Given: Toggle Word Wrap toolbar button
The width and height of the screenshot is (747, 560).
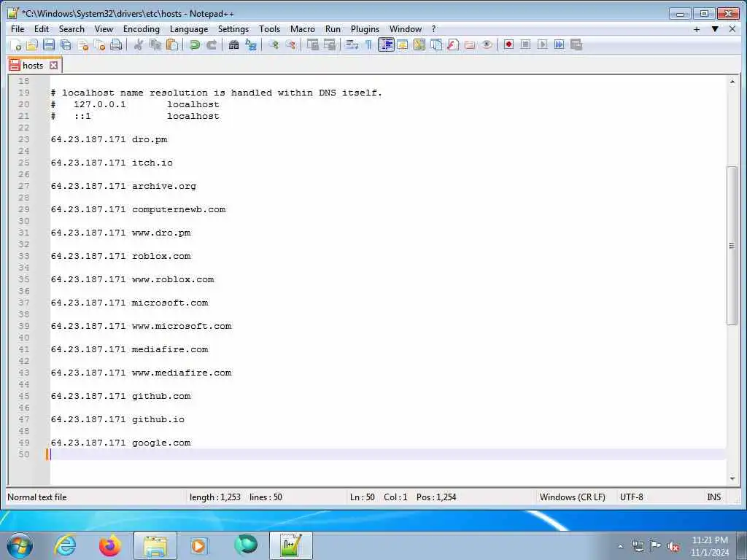Looking at the screenshot, I should tap(352, 44).
